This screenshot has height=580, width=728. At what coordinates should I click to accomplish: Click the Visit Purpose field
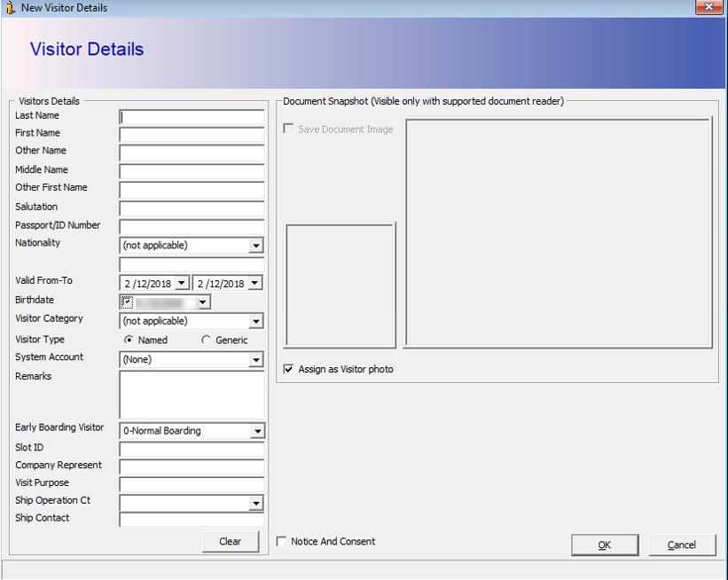192,484
